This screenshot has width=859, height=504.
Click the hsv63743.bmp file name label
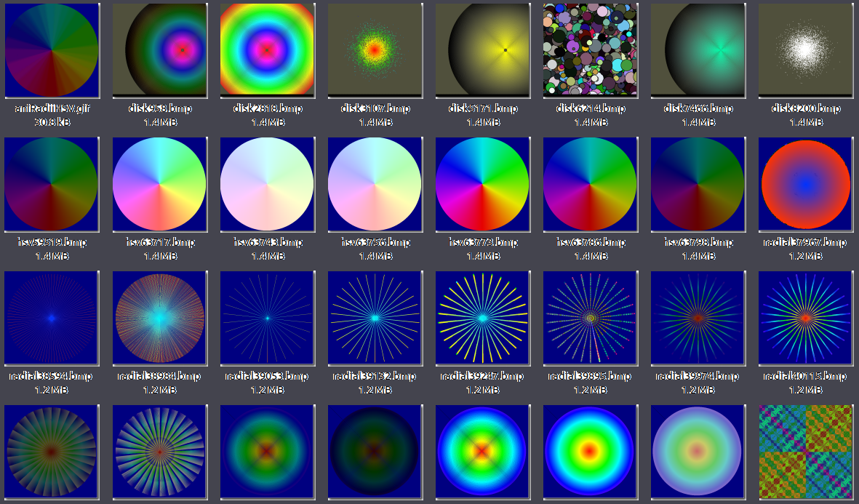(266, 242)
